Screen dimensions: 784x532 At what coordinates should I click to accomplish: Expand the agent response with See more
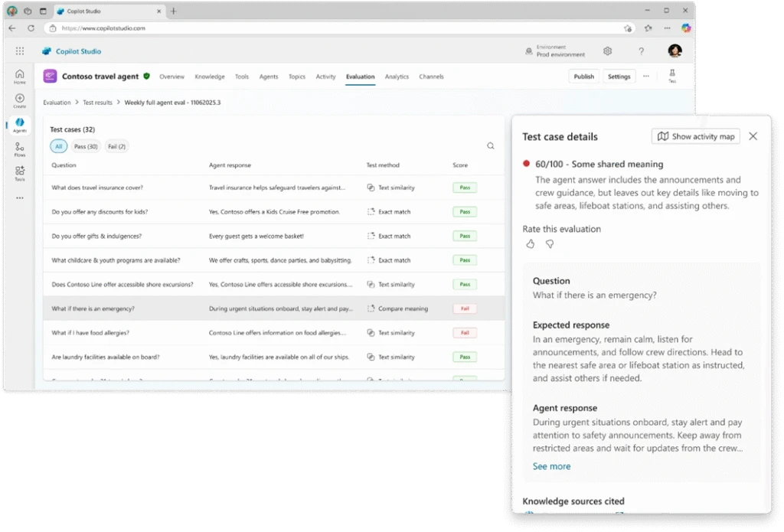[551, 466]
